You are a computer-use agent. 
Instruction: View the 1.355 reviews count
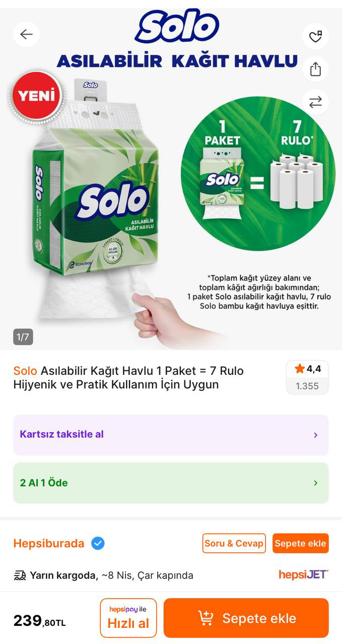click(x=307, y=386)
